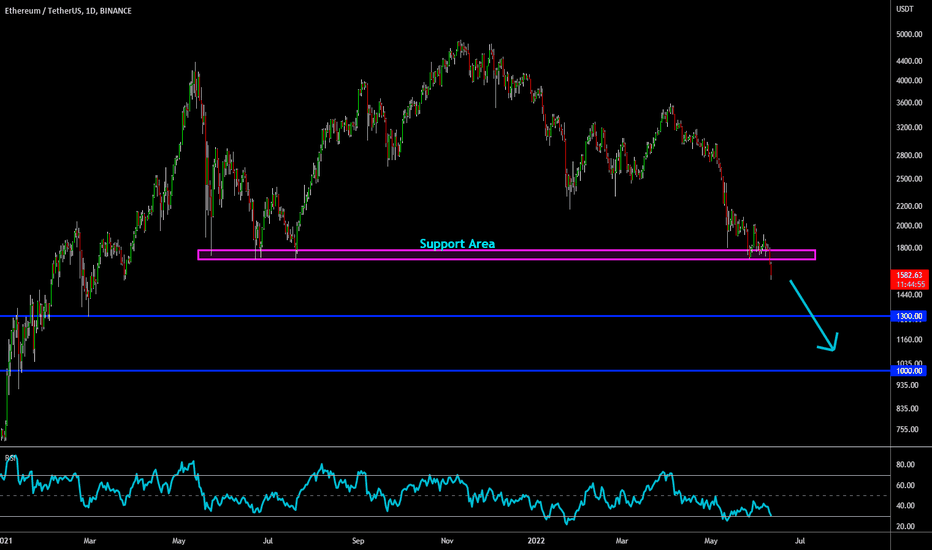Click the 3600.00 price axis label
This screenshot has width=932, height=550.
pos(909,103)
